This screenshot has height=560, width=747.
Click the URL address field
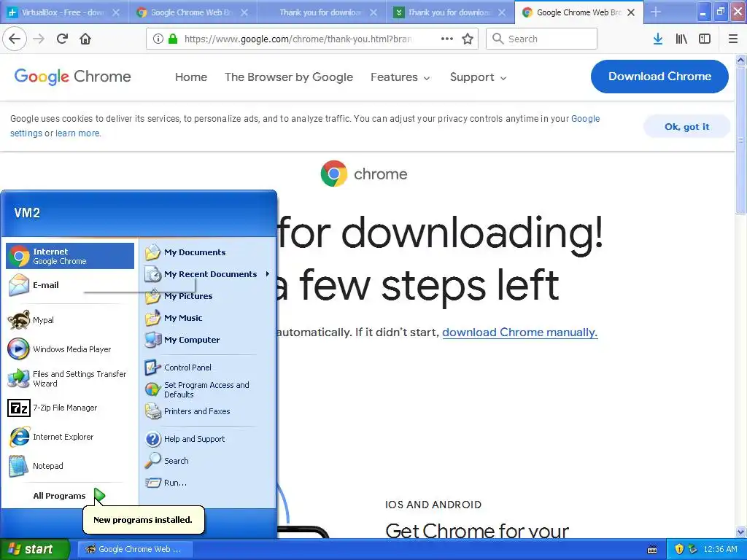(298, 39)
